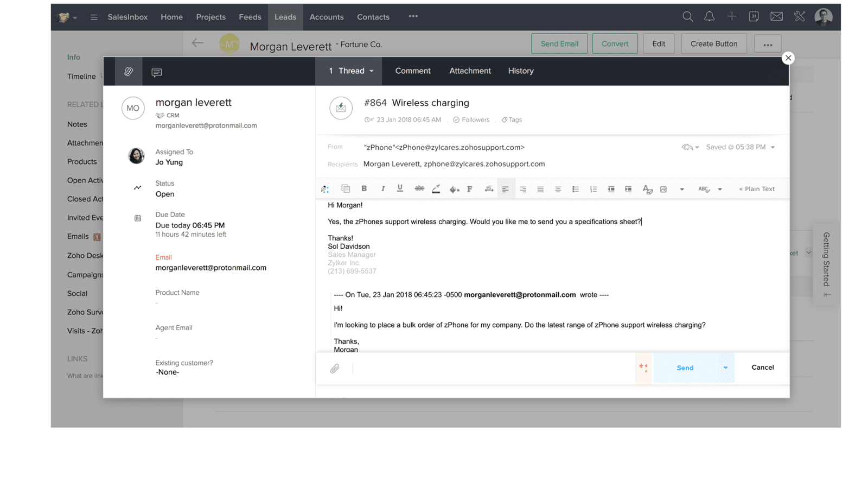Apply italic formatting in editor

coord(382,188)
